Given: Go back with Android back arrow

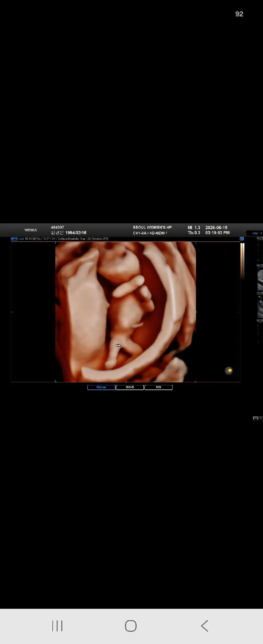Looking at the screenshot, I should click(205, 626).
